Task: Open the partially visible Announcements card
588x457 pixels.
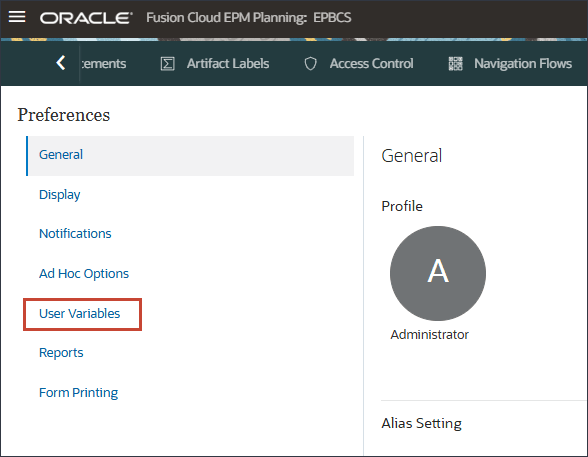Action: [x=104, y=64]
